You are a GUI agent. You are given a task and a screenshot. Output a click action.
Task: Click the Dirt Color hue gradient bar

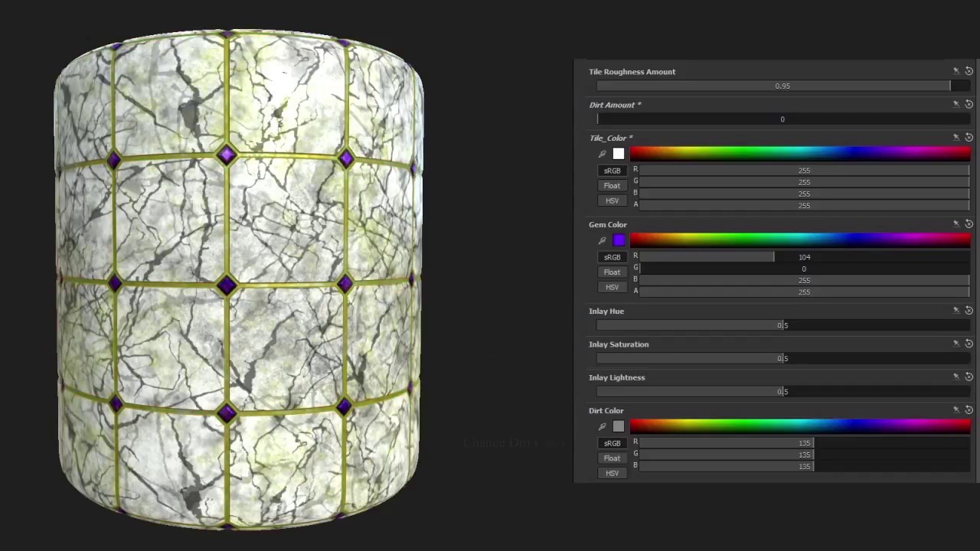click(x=800, y=426)
